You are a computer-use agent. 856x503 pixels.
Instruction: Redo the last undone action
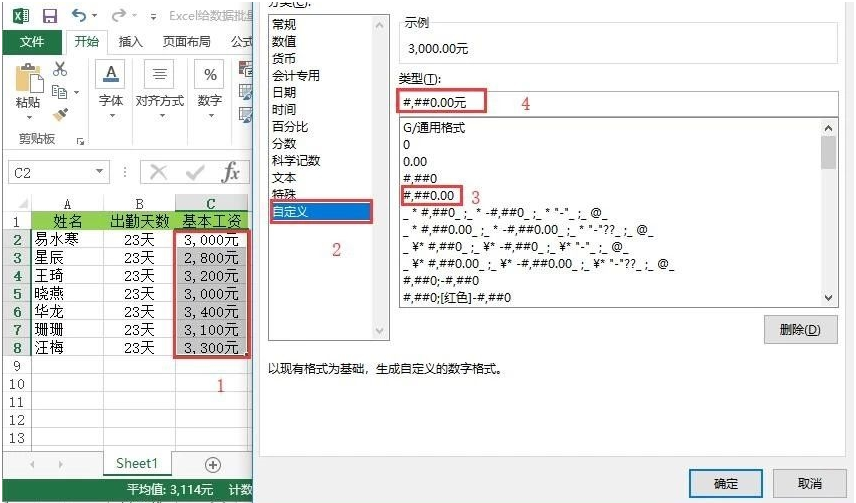coord(118,16)
